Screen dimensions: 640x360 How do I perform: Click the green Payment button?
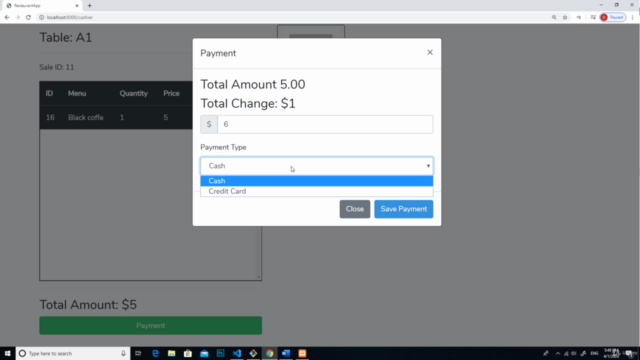pos(151,325)
